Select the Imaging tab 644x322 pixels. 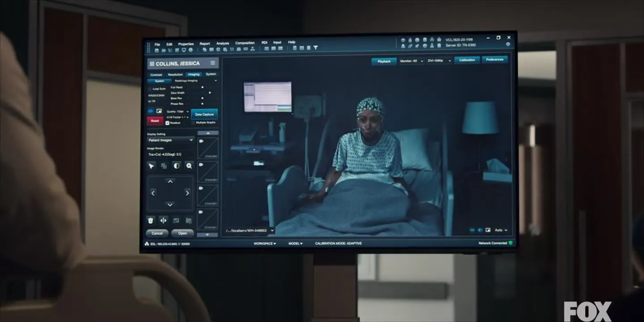coord(194,75)
